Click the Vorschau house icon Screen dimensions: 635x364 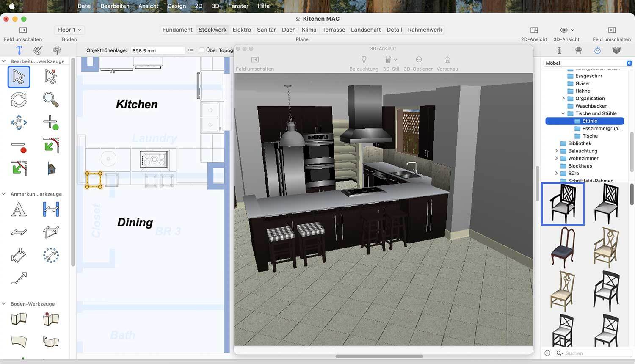[x=447, y=60]
